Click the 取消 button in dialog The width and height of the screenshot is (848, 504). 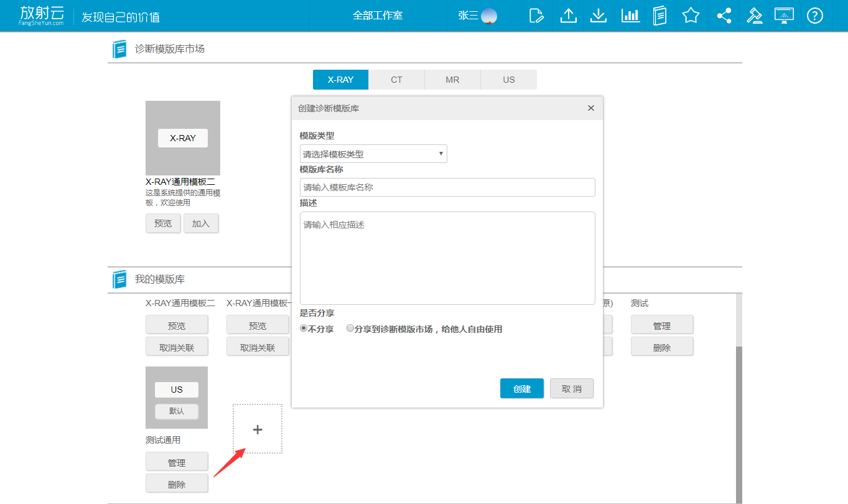coord(572,388)
